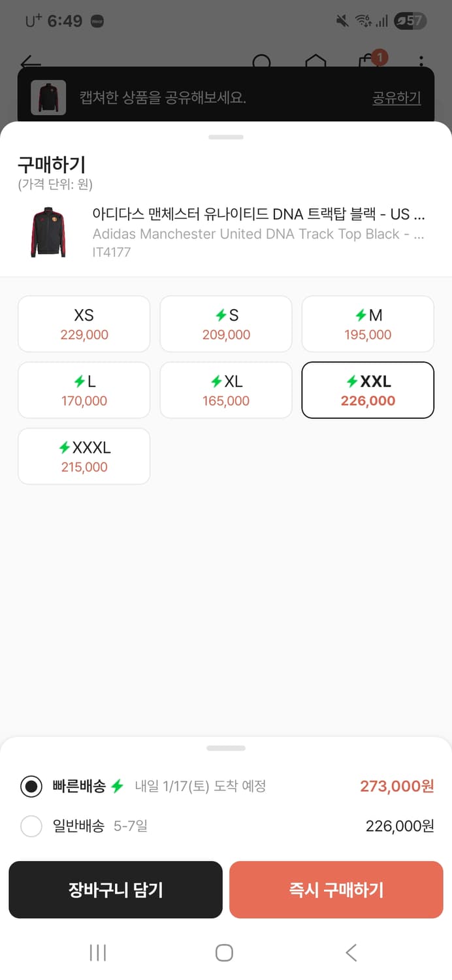Screen dimensions: 452x980
Task: Switch to 일반배송 standard delivery
Action: (31, 826)
